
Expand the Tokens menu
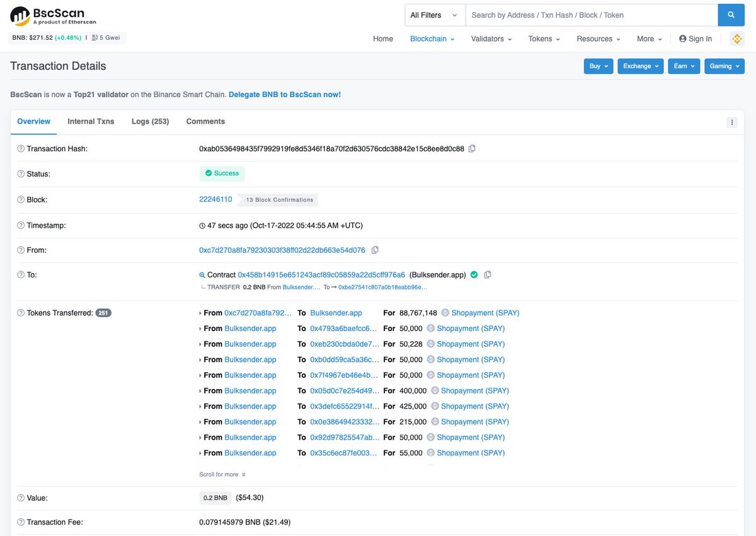[544, 39]
